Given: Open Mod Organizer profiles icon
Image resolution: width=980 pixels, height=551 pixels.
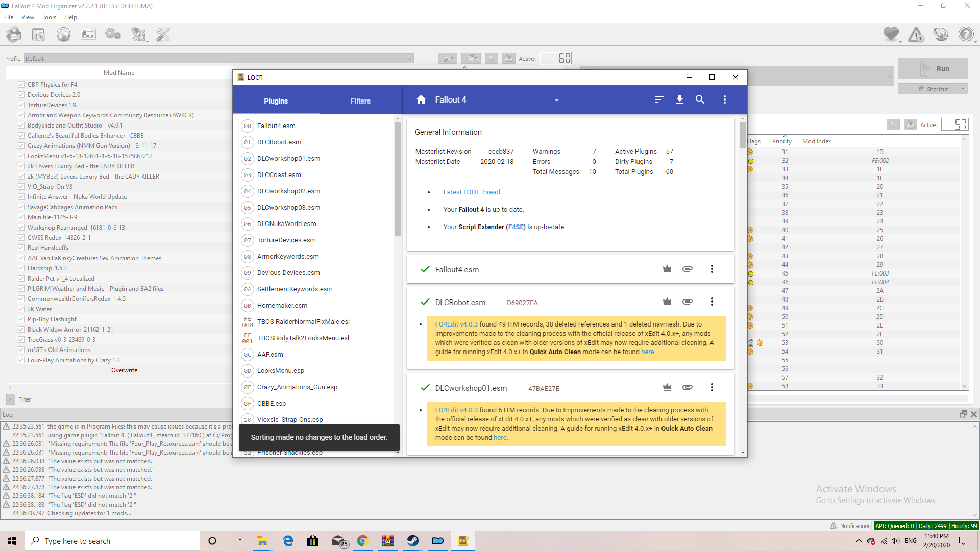Looking at the screenshot, I should click(88, 35).
